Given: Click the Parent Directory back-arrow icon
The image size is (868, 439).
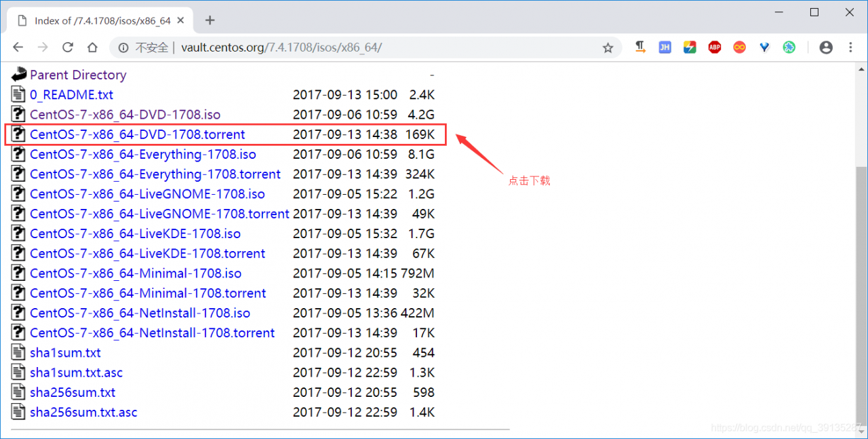Looking at the screenshot, I should pos(19,75).
